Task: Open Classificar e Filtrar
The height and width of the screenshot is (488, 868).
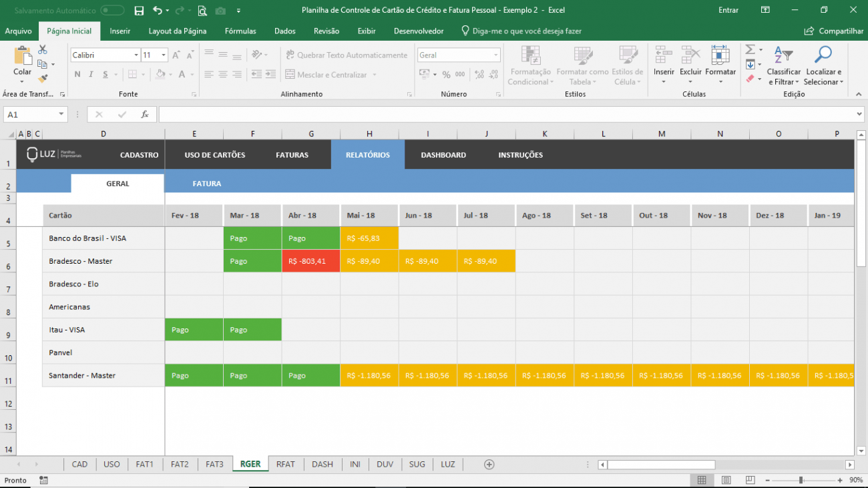Action: pyautogui.click(x=784, y=66)
